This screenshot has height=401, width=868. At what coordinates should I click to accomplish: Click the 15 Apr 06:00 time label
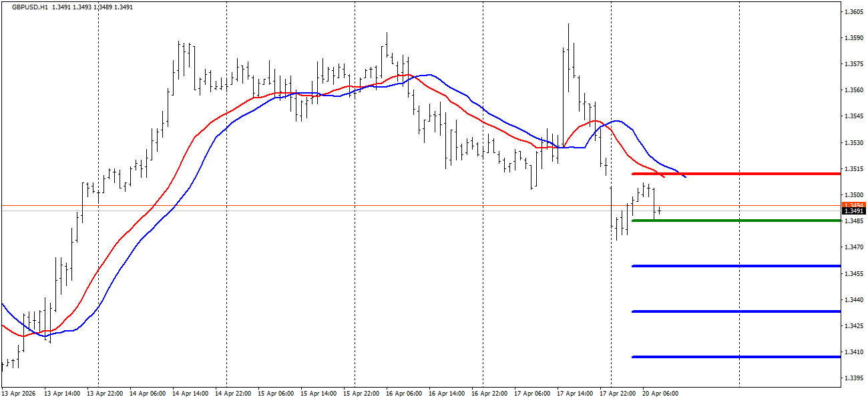[x=276, y=394]
